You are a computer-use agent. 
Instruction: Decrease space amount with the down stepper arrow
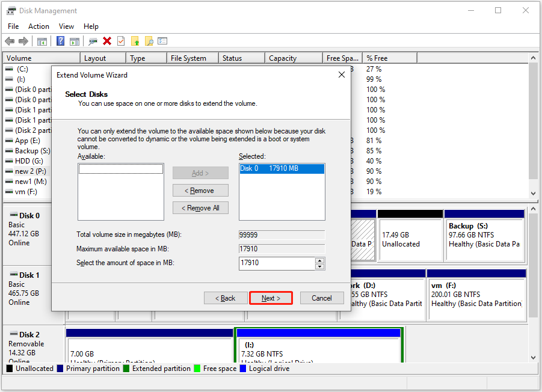click(x=319, y=266)
